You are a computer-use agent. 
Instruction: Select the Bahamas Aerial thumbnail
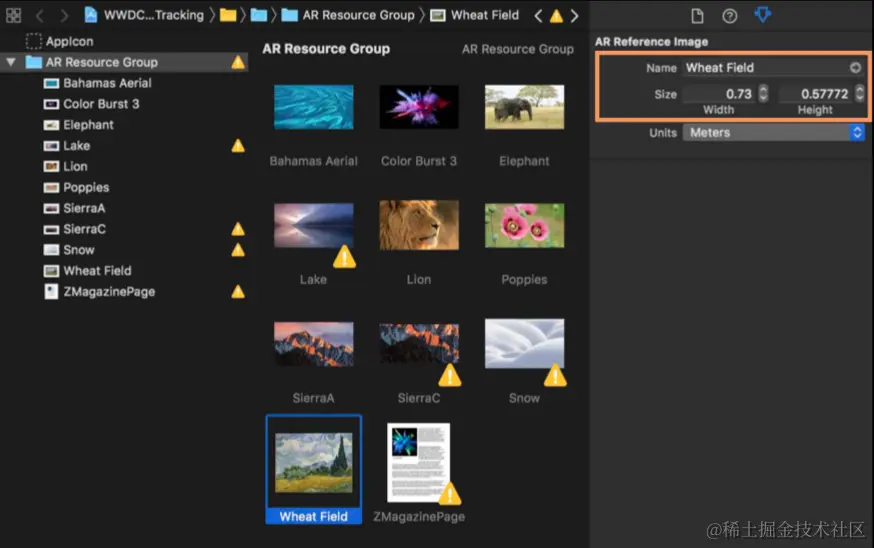click(x=314, y=107)
